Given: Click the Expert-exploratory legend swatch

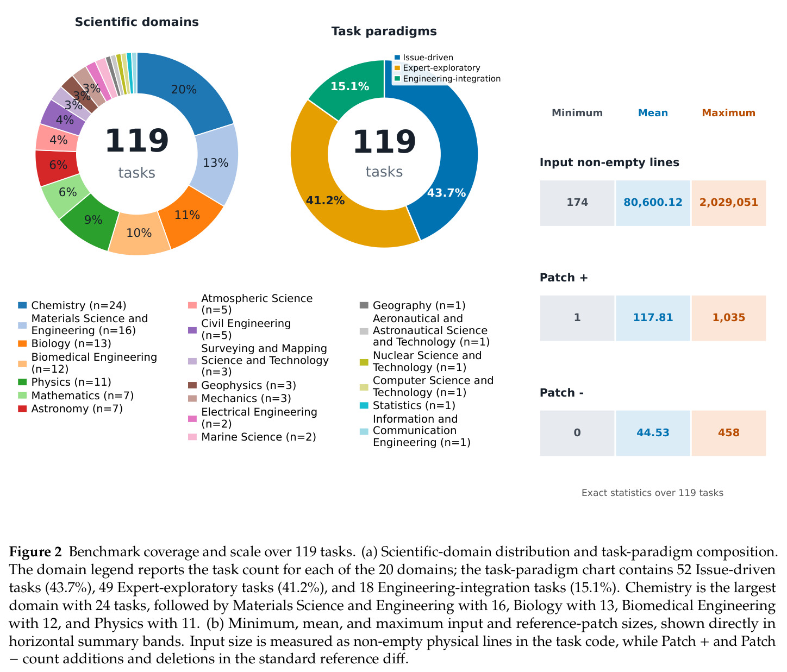Looking at the screenshot, I should (x=397, y=68).
